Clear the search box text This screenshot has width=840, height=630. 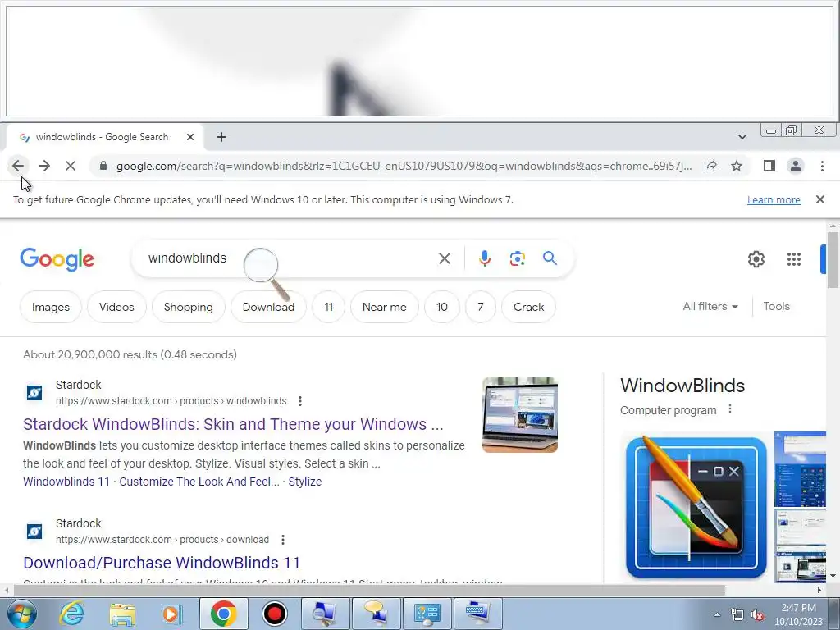[444, 258]
